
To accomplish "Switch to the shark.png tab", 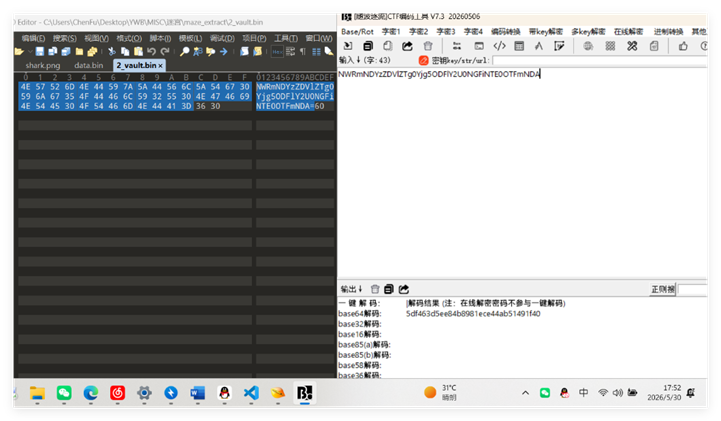I will [x=43, y=66].
